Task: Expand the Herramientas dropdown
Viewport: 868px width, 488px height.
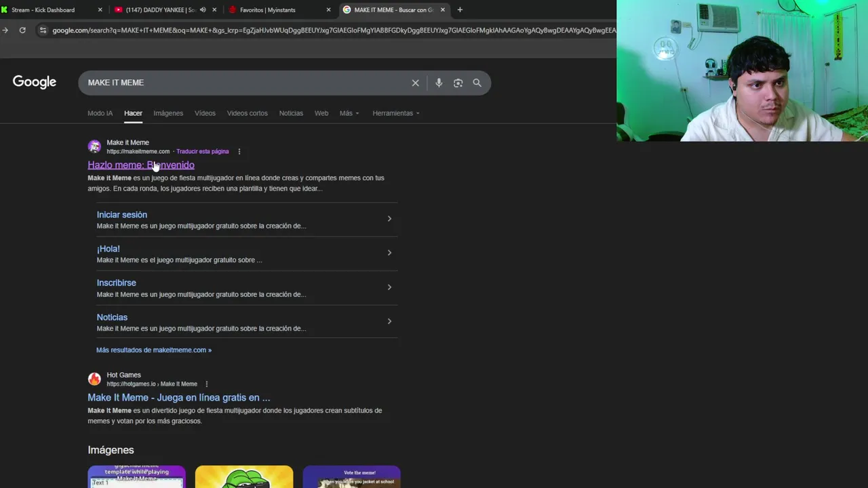Action: (396, 113)
